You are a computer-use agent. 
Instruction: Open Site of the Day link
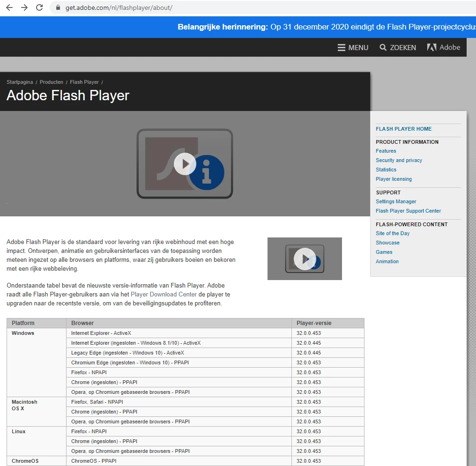393,234
